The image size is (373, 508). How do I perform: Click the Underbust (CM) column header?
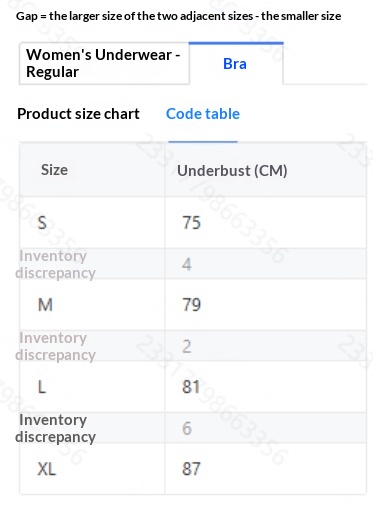coord(232,171)
